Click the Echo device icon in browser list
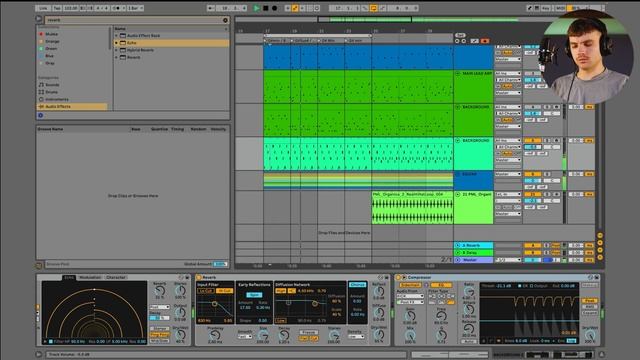The image size is (640, 360). click(122, 43)
